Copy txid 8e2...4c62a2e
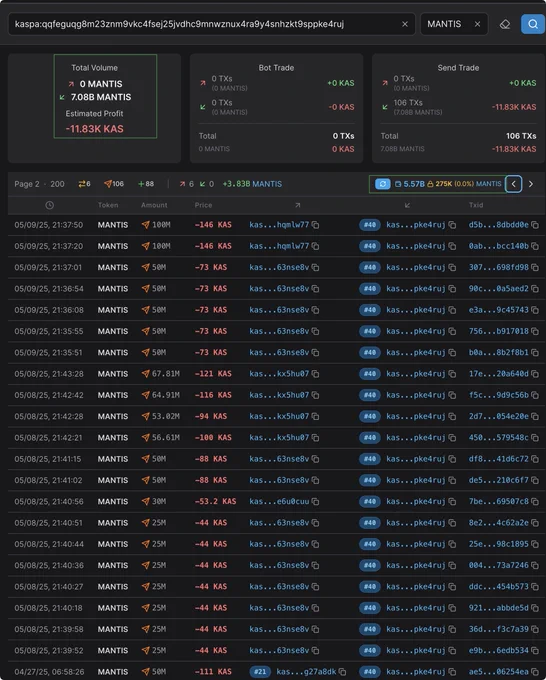Screen dimensions: 546x680 pos(535,523)
